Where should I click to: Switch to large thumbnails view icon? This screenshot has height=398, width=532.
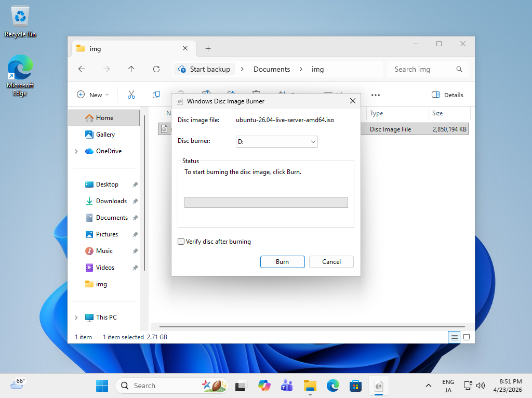pos(467,337)
